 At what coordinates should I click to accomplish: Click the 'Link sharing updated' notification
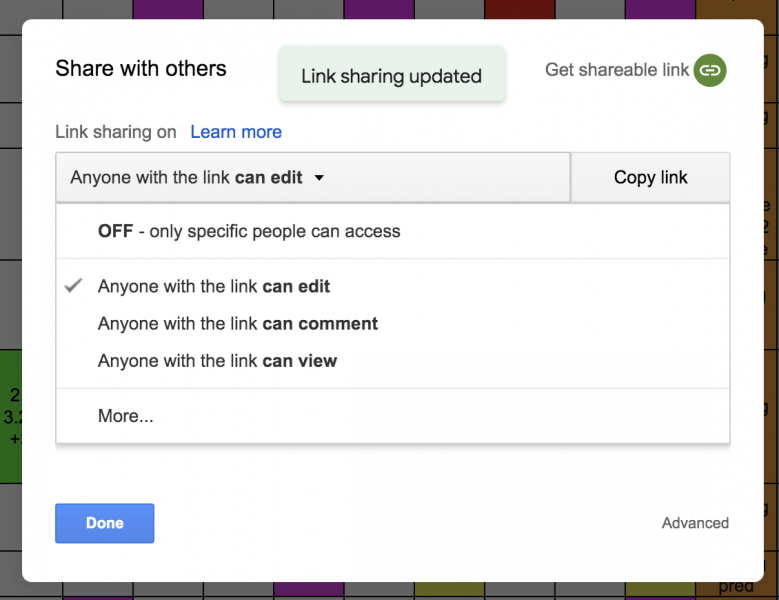[391, 76]
